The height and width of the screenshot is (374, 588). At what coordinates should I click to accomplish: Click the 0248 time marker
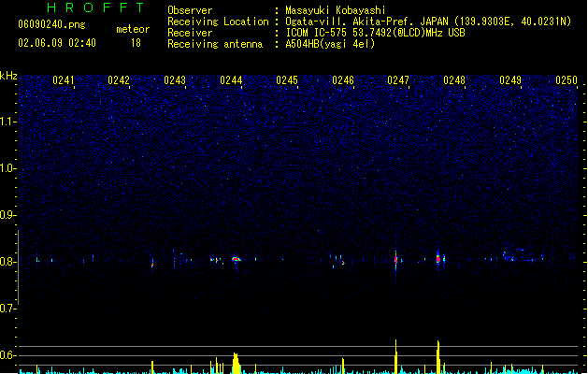454,80
